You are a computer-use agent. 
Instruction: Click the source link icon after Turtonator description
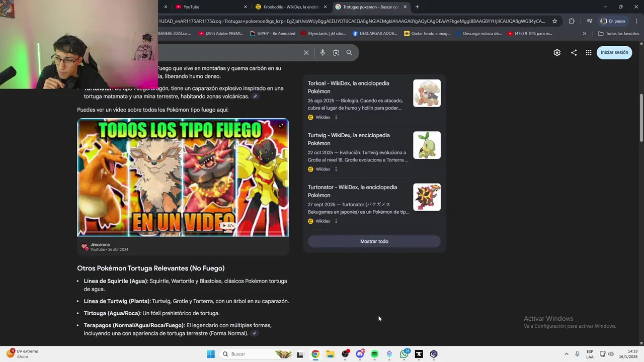[x=255, y=97]
